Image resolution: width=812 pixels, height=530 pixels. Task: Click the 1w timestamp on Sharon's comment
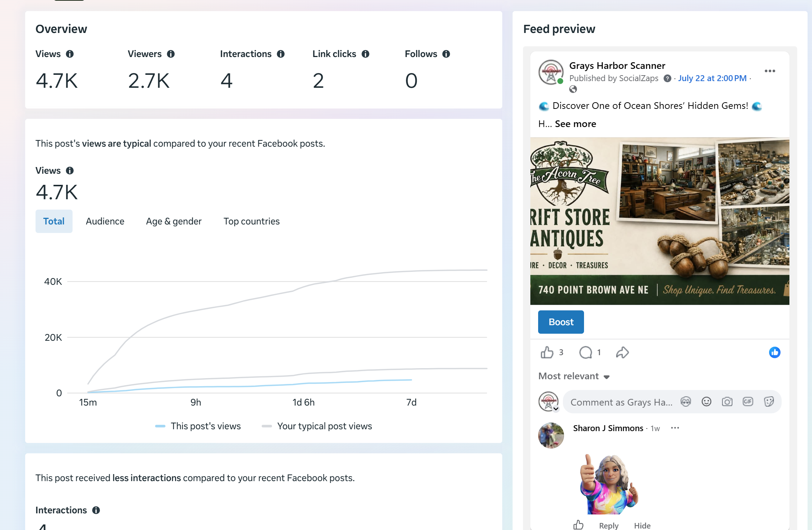[655, 429]
